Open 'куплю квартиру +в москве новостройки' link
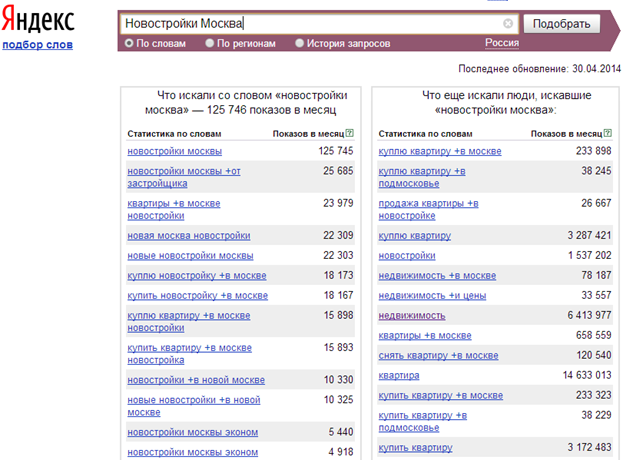 click(189, 321)
